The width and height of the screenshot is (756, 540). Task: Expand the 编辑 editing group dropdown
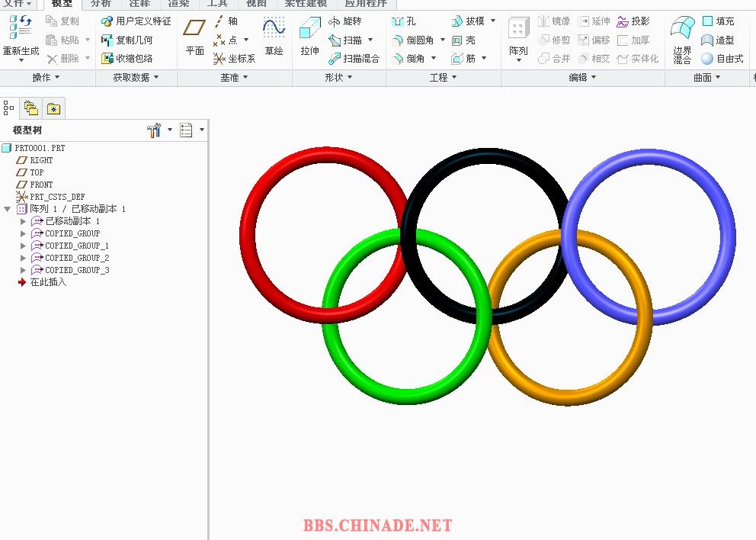(x=582, y=77)
